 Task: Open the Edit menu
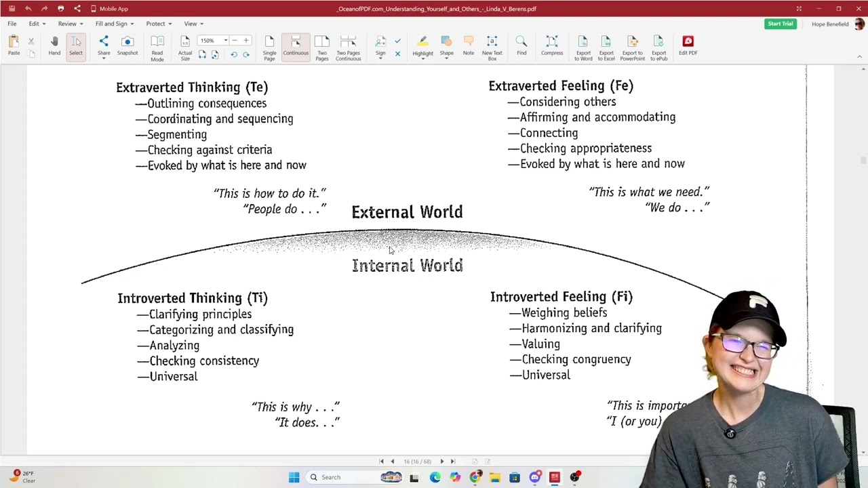37,24
